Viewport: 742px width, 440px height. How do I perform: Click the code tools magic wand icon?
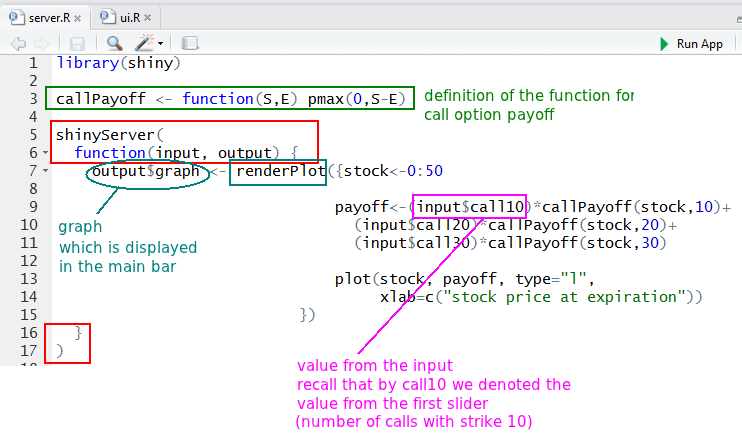click(145, 44)
